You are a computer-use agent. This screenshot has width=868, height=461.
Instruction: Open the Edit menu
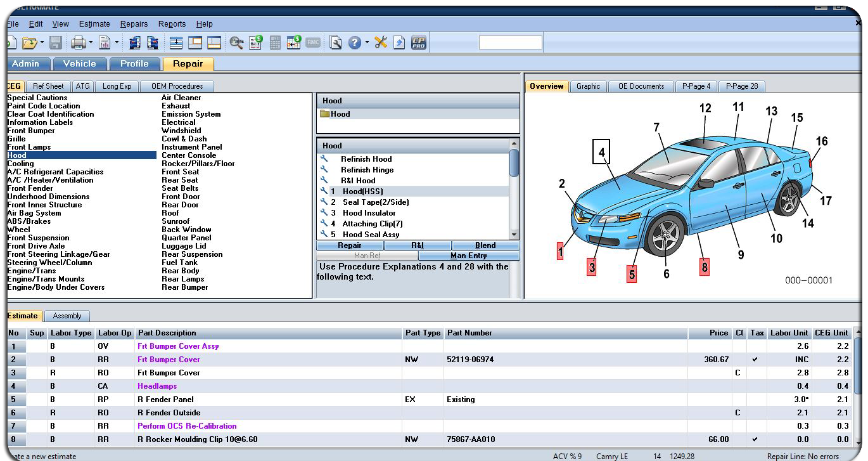click(x=35, y=24)
